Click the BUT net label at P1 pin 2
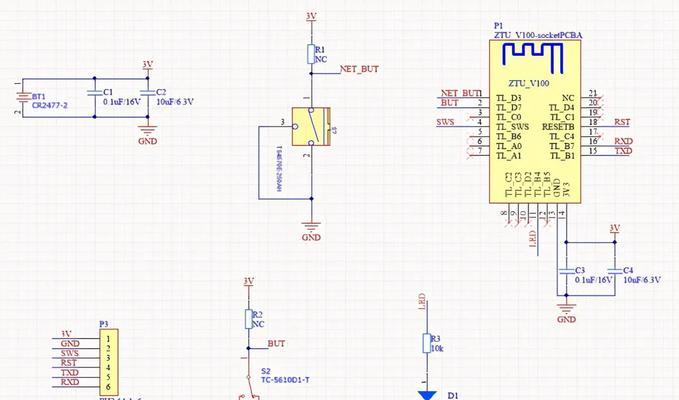This screenshot has width=679, height=400. (449, 103)
